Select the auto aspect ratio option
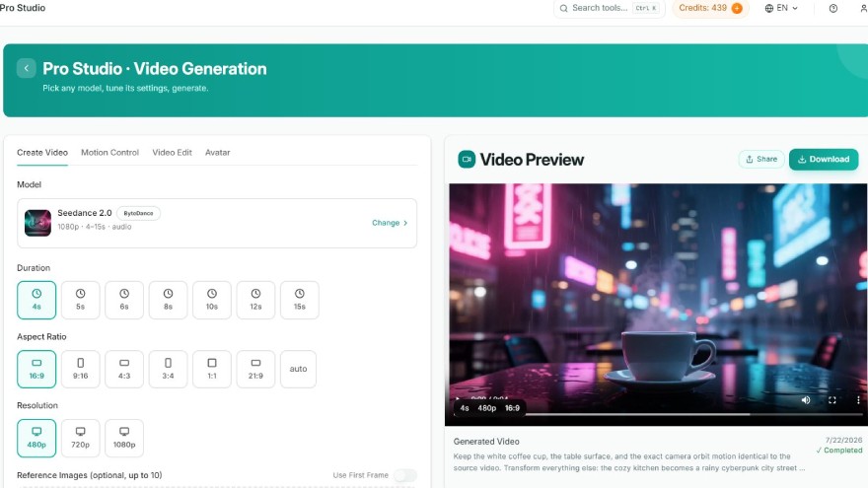The height and width of the screenshot is (488, 868). tap(298, 369)
